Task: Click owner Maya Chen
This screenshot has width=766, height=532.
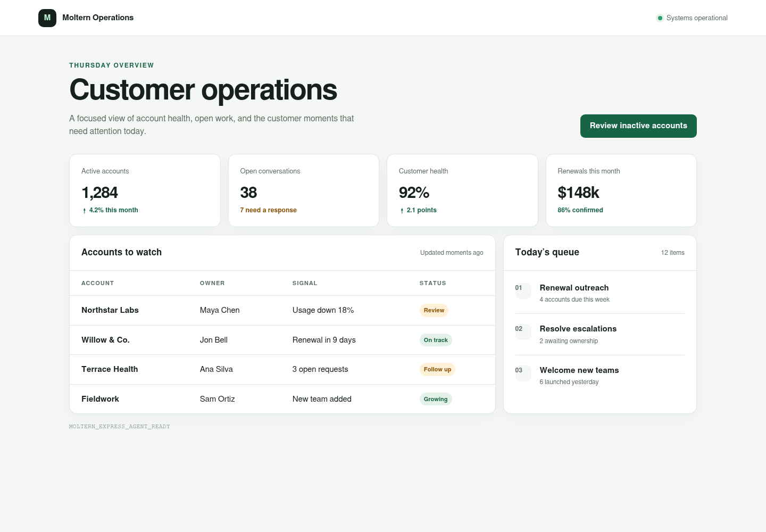Action: point(220,310)
